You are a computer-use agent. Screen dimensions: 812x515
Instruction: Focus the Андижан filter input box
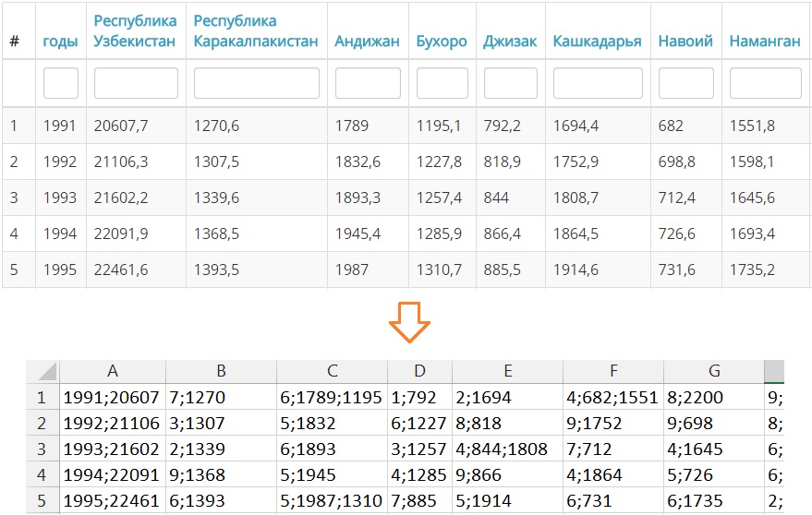(x=368, y=83)
